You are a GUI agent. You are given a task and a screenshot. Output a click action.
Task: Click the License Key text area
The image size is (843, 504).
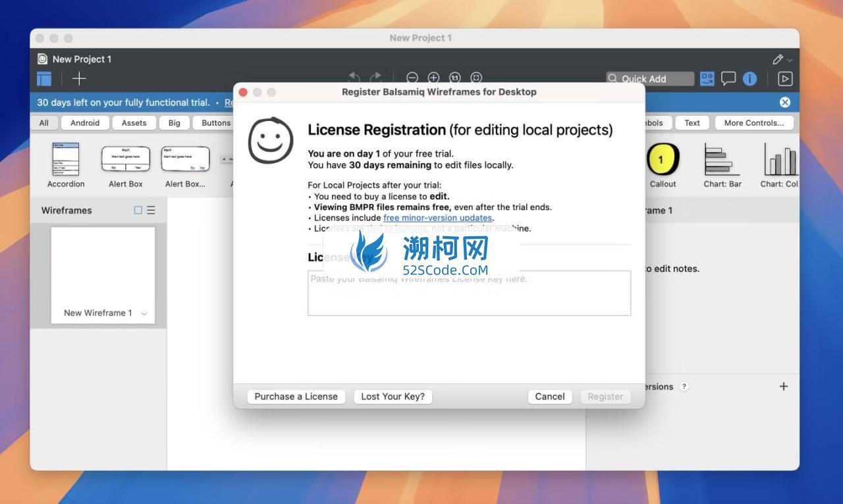(469, 293)
